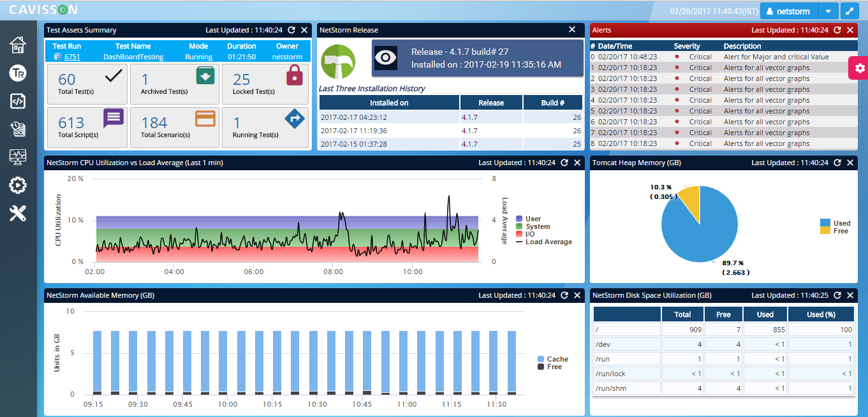The image size is (868, 417).
Task: Refresh the Test Assets Summary widget
Action: [x=291, y=30]
